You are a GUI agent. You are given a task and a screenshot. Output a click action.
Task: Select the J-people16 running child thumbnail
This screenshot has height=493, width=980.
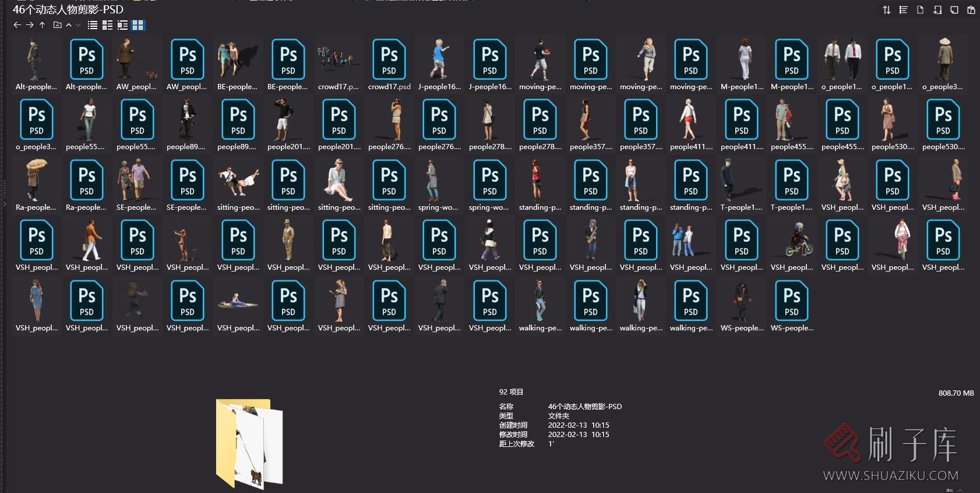tap(440, 59)
